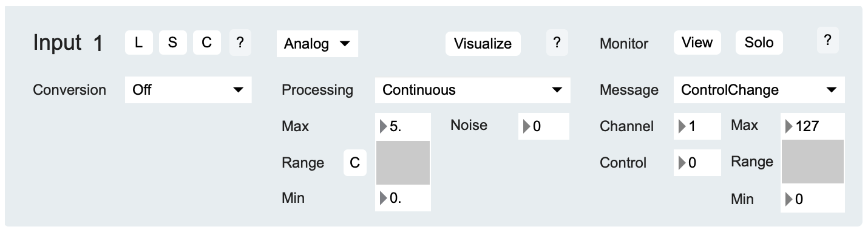Screen dimensions: 868x232
Task: Click the Noise value field
Action: tap(544, 126)
